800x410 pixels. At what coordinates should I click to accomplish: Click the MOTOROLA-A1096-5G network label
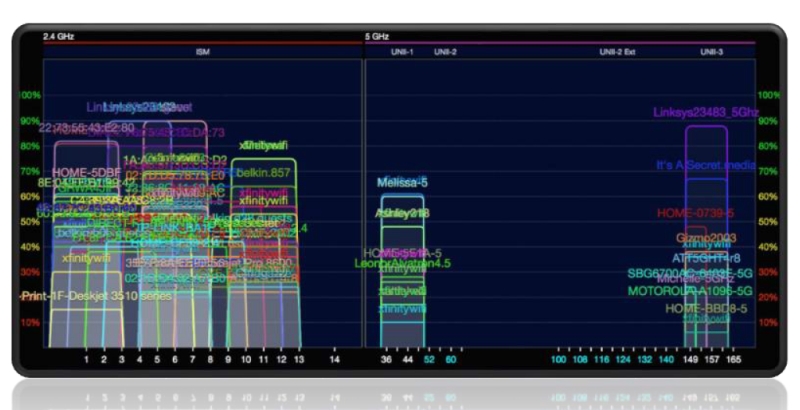tap(690, 291)
